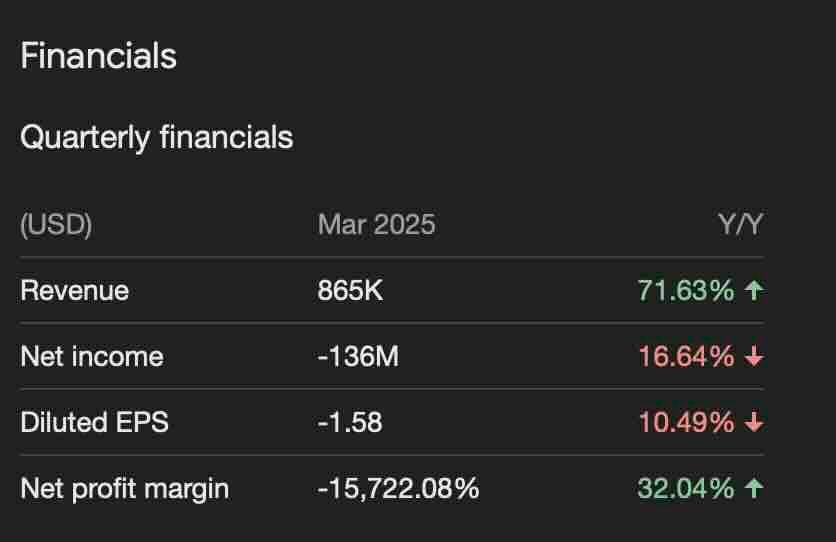Select the Mar 2025 column header
The height and width of the screenshot is (542, 836).
pyautogui.click(x=376, y=224)
